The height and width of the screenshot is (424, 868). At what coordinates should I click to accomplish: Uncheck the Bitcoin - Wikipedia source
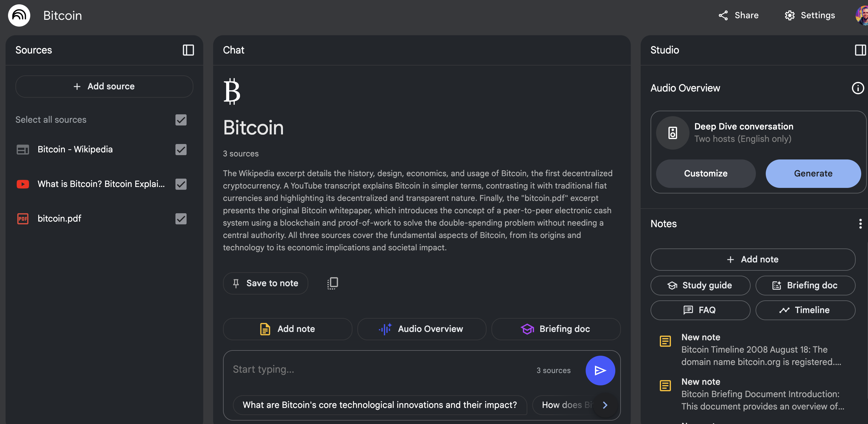point(181,150)
